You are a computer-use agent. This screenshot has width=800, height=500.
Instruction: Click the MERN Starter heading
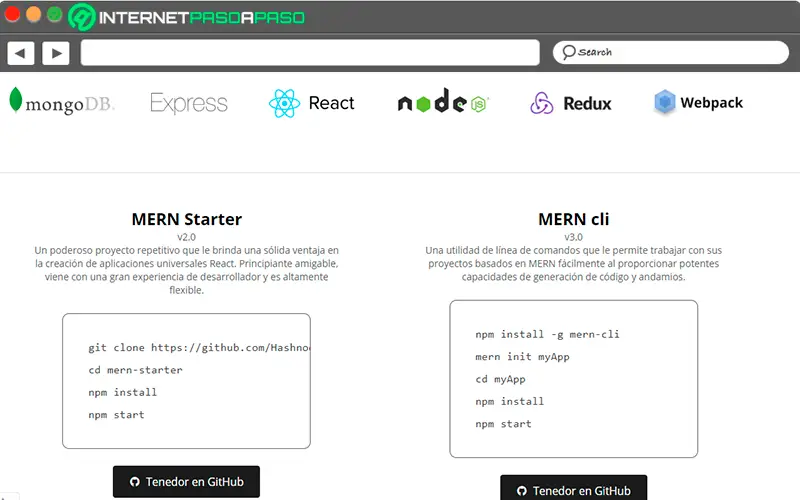[187, 219]
